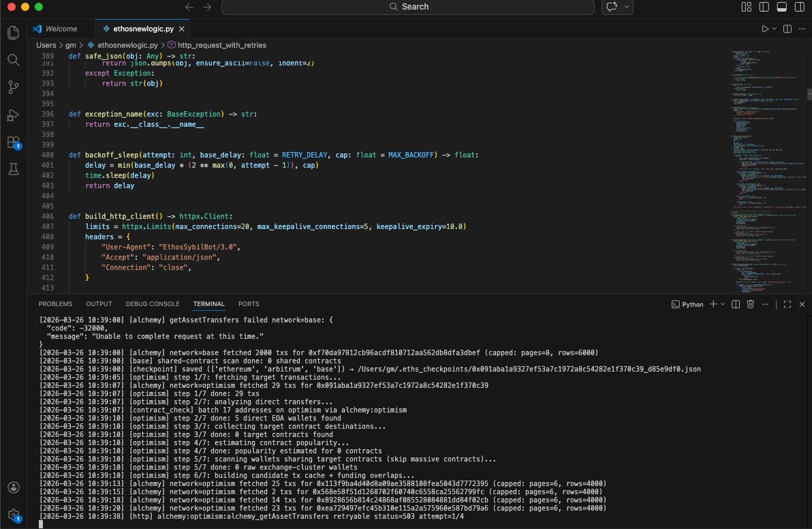Run the Python file with play button
812x529 pixels.
click(765, 29)
